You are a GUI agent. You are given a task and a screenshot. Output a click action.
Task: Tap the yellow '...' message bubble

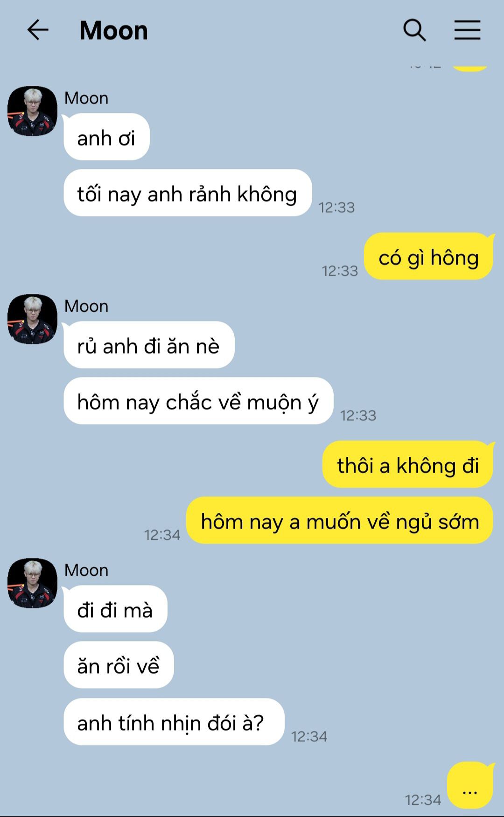coord(470,786)
